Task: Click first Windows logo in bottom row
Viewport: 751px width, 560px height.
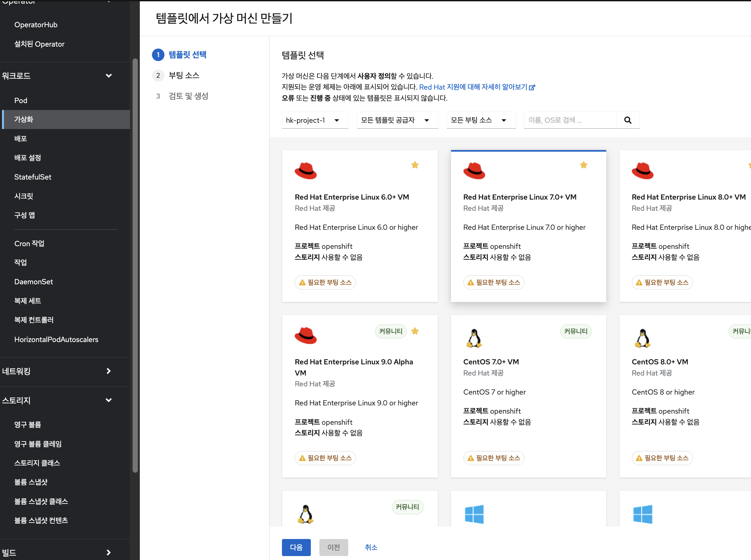Action: click(474, 514)
